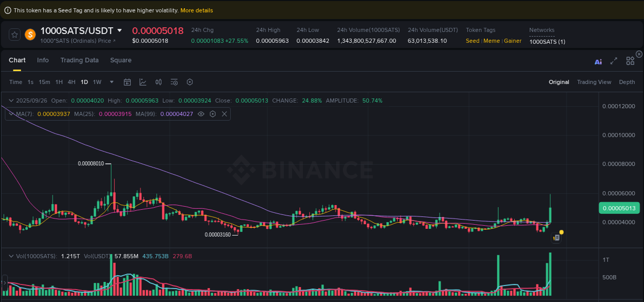The image size is (644, 302).
Task: Open the 1000SATS/USDT pair dropdown
Action: point(120,30)
